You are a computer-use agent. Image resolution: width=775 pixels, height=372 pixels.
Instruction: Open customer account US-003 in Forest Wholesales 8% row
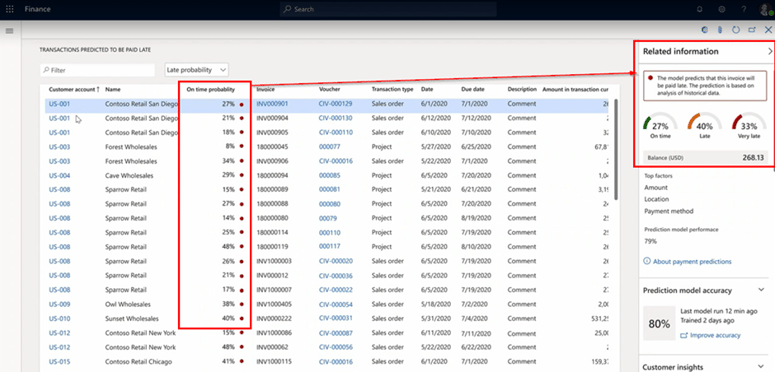click(59, 147)
